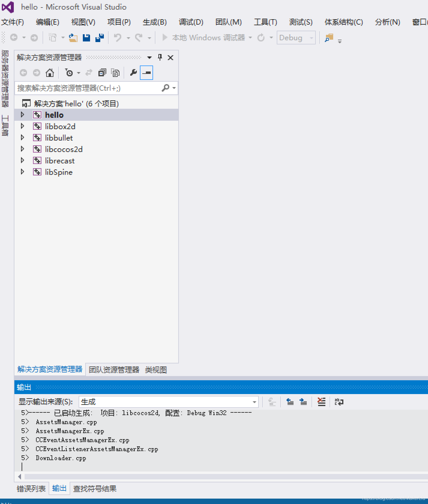The width and height of the screenshot is (428, 504).
Task: Toggle word wrap in the Output window
Action: tap(339, 402)
